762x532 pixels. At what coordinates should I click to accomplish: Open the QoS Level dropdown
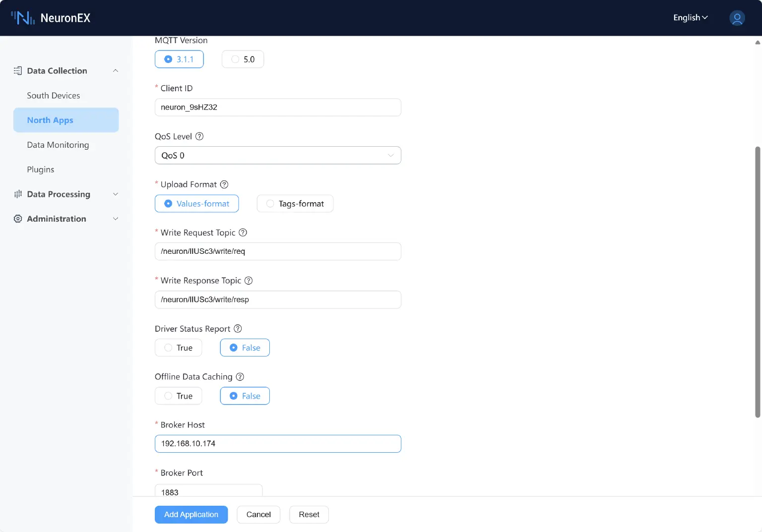[278, 156]
